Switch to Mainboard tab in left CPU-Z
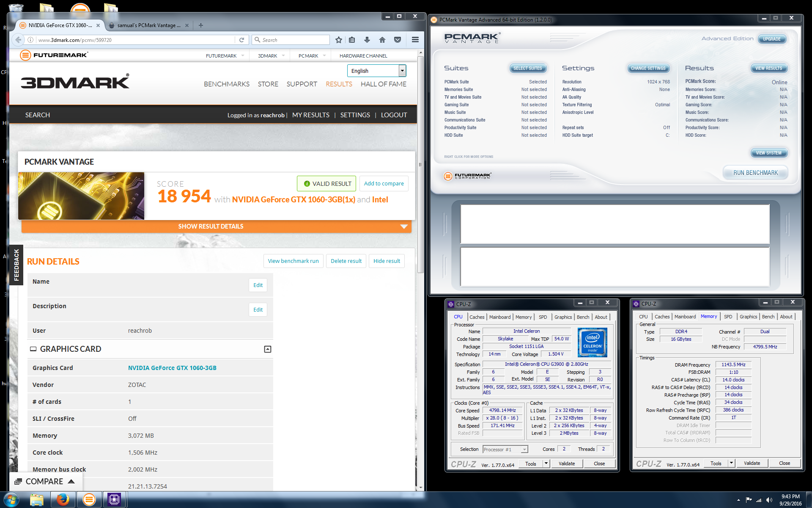Viewport: 812px width, 508px height. click(500, 317)
